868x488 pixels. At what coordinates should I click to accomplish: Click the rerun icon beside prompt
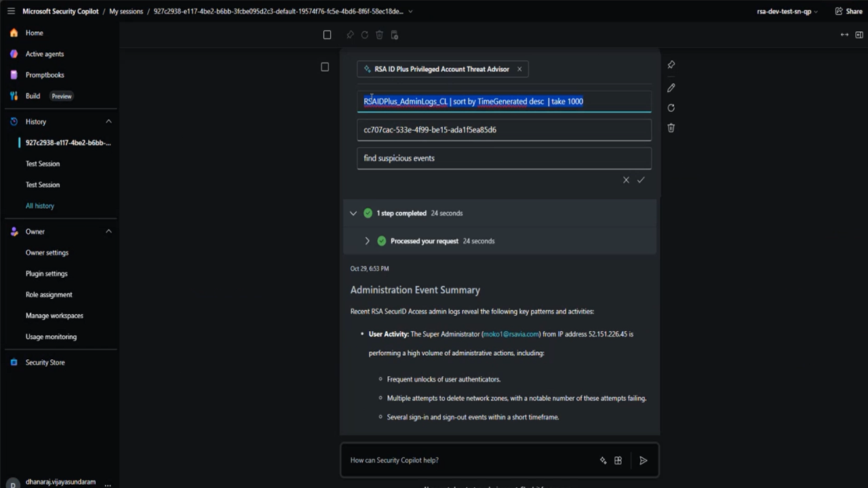(671, 108)
